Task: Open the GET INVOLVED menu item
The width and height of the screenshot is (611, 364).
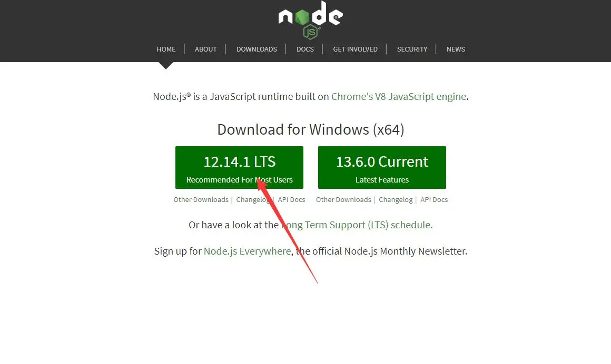Action: click(x=356, y=49)
